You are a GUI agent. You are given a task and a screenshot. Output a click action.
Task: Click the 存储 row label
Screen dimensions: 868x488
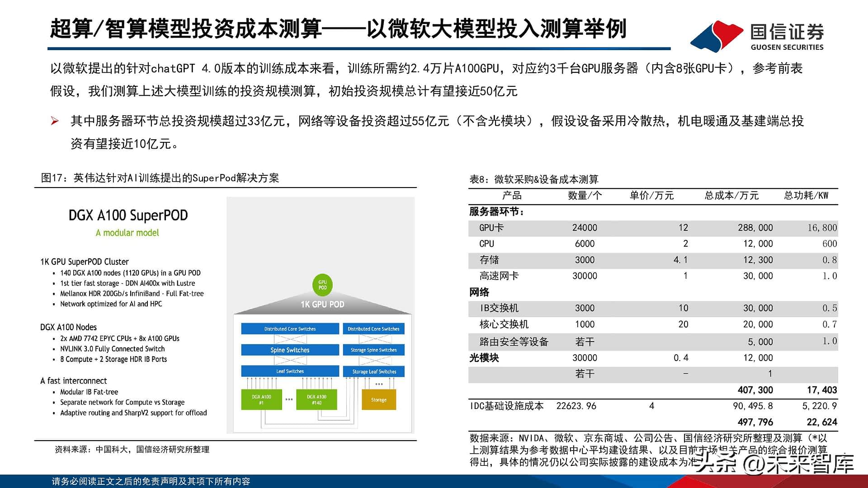(489, 260)
